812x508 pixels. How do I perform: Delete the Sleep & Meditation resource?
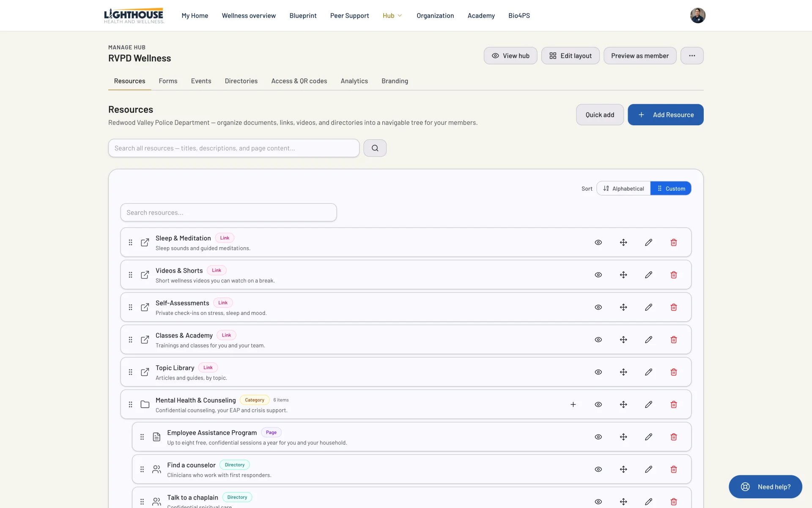[x=674, y=242]
